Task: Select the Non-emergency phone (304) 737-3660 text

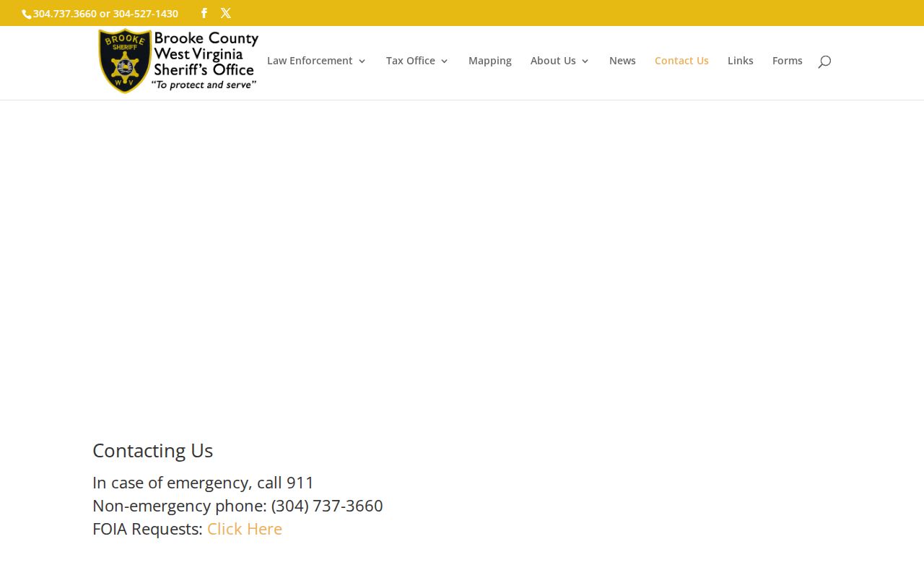Action: pyautogui.click(x=237, y=506)
